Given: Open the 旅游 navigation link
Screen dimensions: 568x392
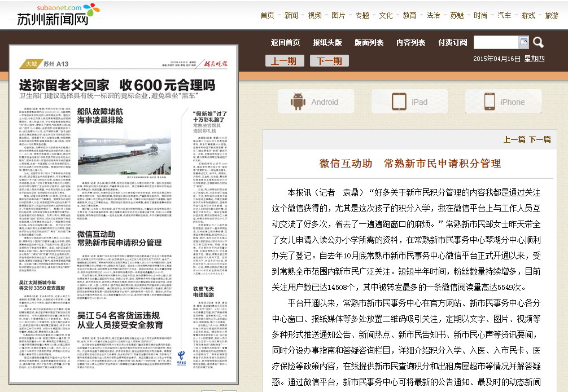Looking at the screenshot, I should click(552, 15).
